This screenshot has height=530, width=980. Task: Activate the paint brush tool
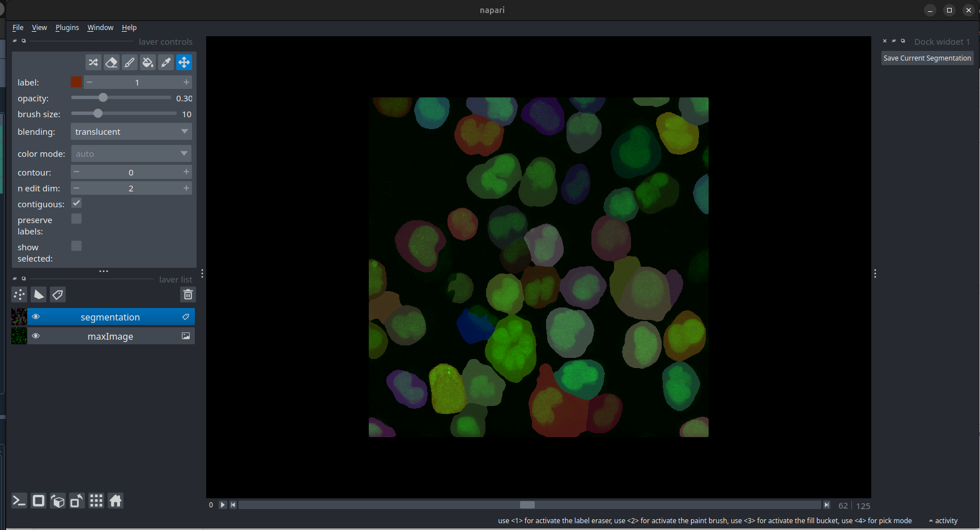(130, 62)
